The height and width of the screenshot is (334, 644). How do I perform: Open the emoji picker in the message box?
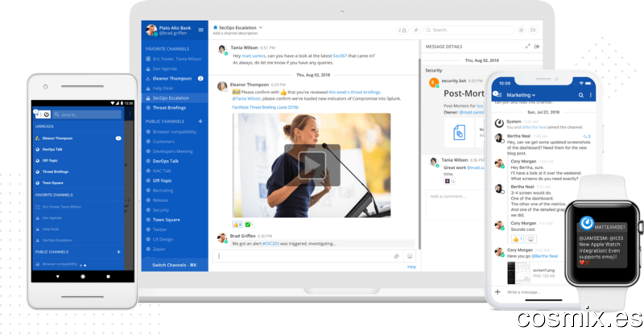pos(410,257)
